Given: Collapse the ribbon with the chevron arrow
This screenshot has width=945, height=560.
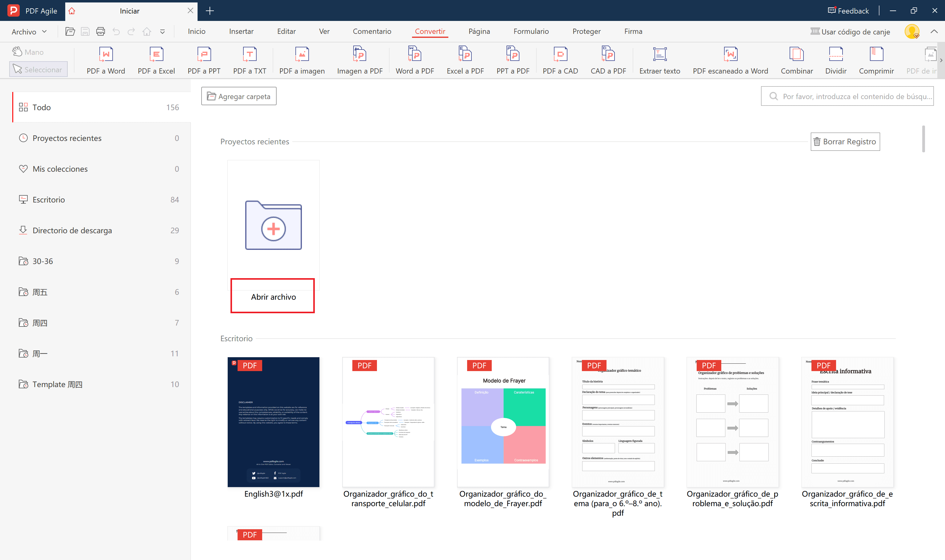Looking at the screenshot, I should click(x=934, y=32).
